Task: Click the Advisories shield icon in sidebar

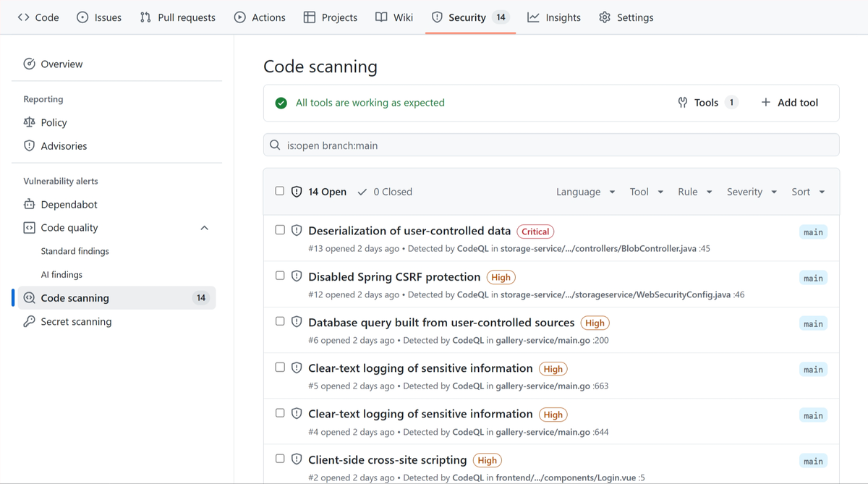Action: click(x=29, y=145)
